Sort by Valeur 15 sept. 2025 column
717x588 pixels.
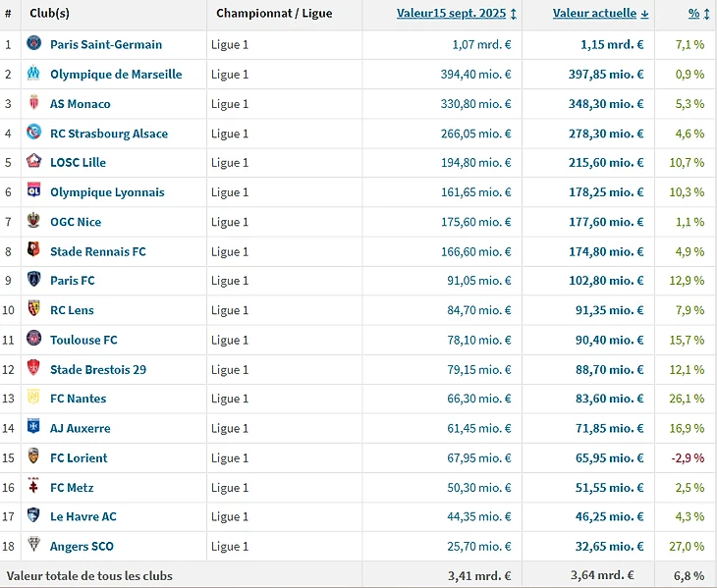point(452,14)
